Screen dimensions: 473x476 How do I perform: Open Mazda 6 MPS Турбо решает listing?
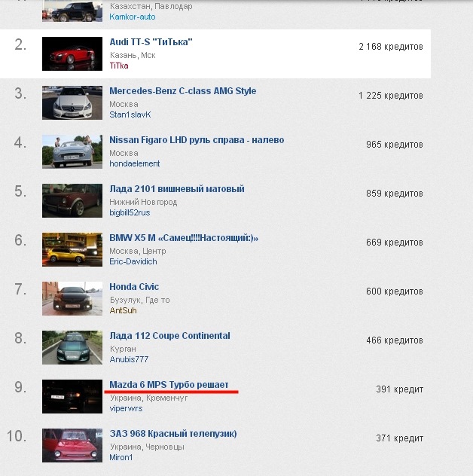point(169,385)
